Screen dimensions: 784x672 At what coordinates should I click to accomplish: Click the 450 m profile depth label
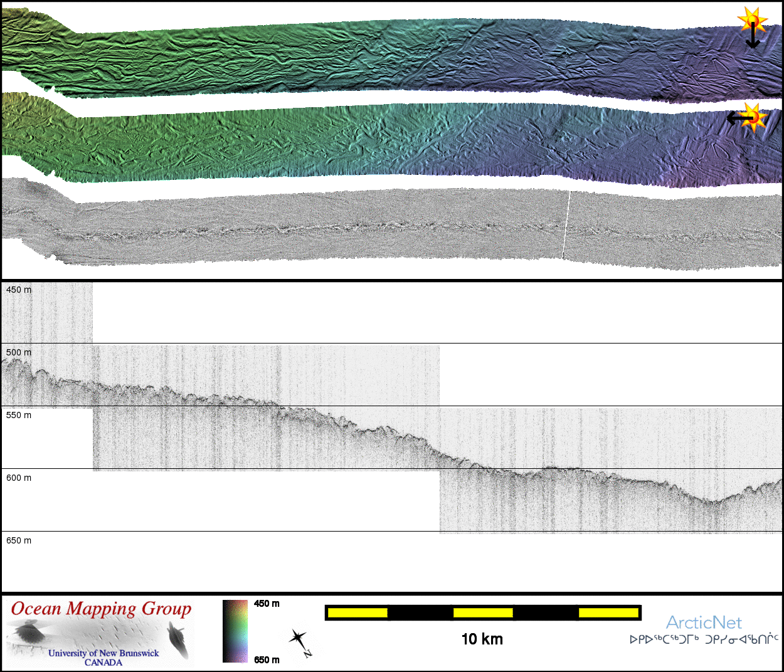tap(19, 290)
